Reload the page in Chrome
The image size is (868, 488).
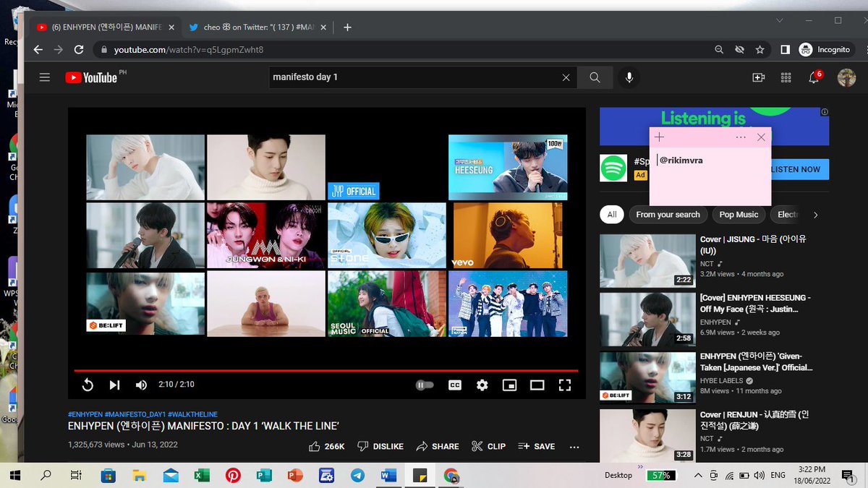[79, 50]
